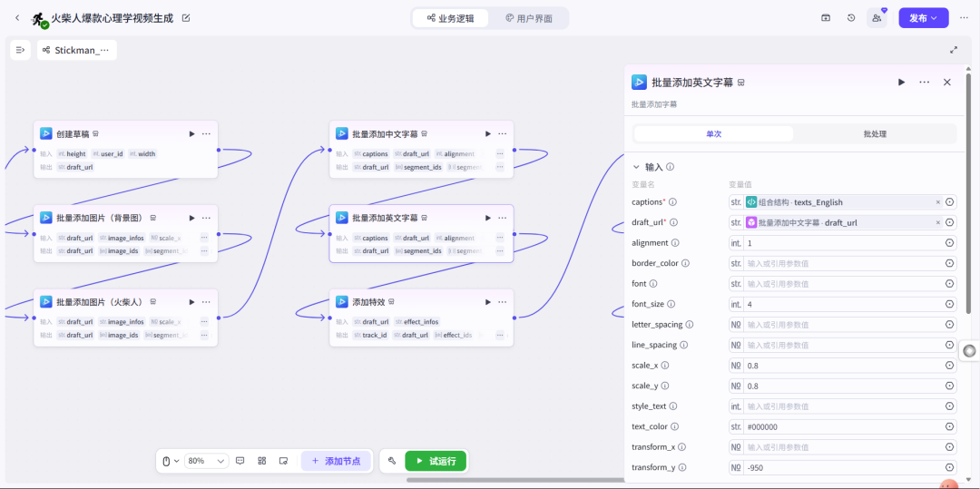Image resolution: width=980 pixels, height=489 pixels.
Task: Click the 添加节点 button
Action: pyautogui.click(x=336, y=461)
